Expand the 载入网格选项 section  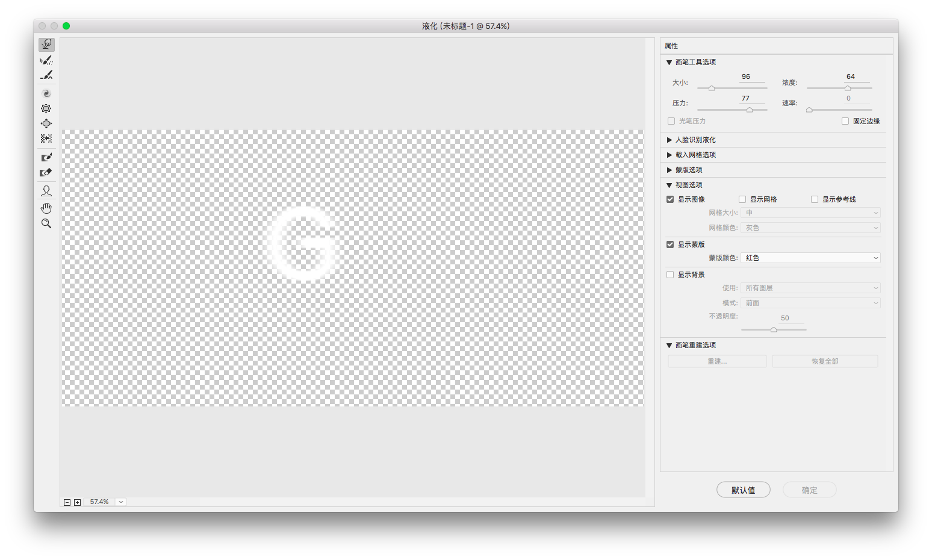[x=669, y=155]
